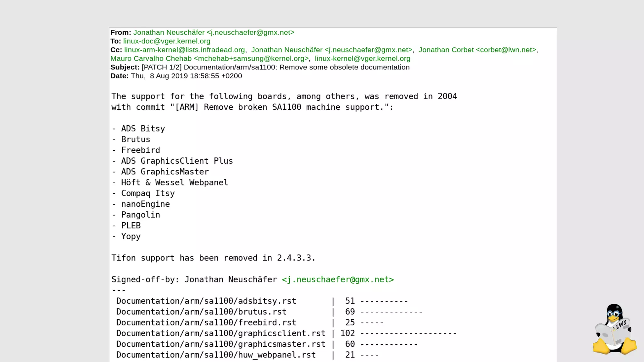
Task: Click the graphicsclient.rst diffstat line
Action: (220, 333)
